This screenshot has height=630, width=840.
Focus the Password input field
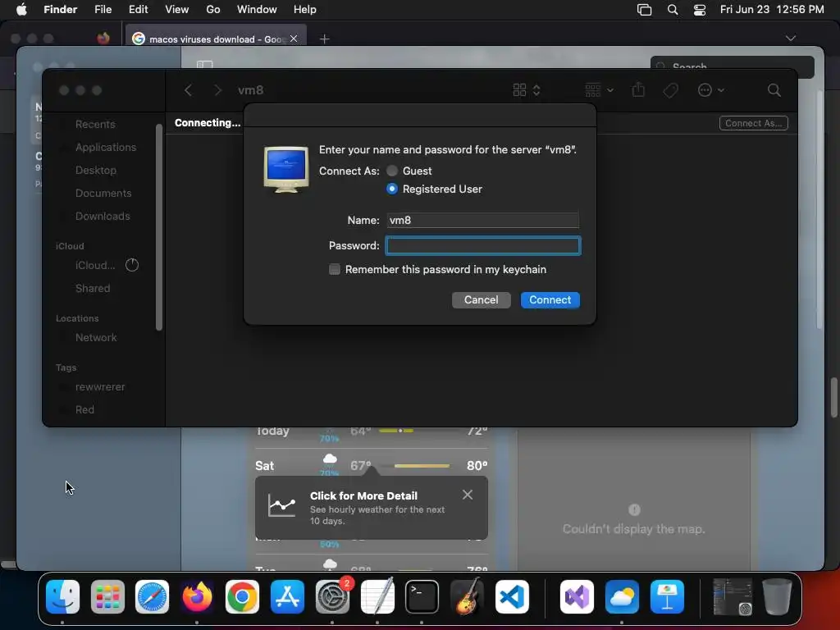[482, 246]
